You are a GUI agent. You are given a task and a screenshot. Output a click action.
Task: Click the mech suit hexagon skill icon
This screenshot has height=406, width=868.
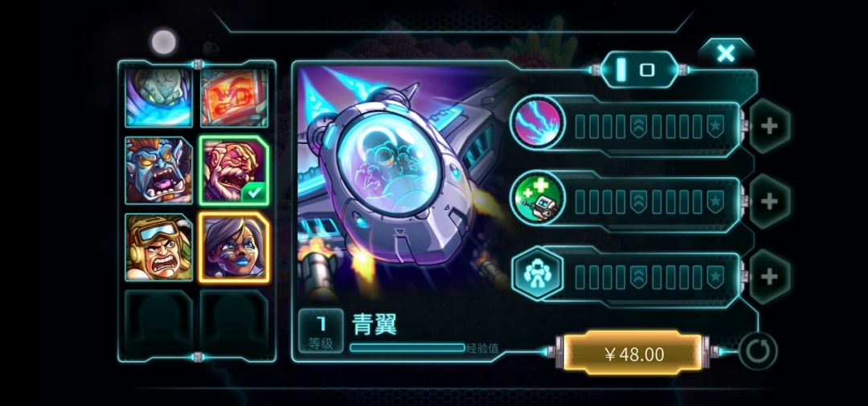click(x=538, y=275)
